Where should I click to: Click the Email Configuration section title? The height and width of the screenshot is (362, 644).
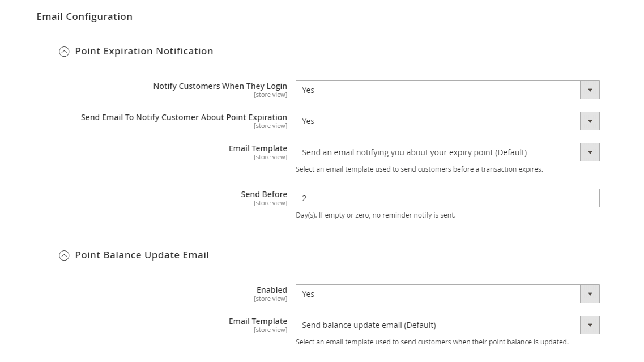(x=84, y=16)
